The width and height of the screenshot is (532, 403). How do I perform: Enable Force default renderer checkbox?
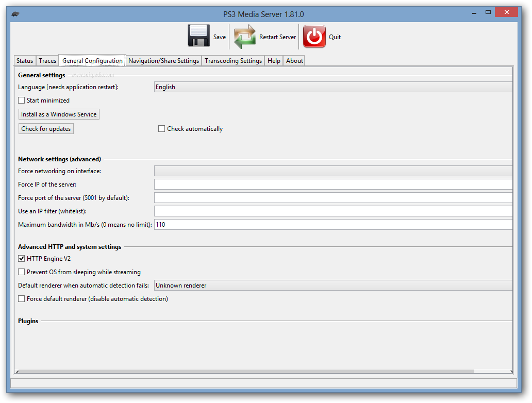22,299
